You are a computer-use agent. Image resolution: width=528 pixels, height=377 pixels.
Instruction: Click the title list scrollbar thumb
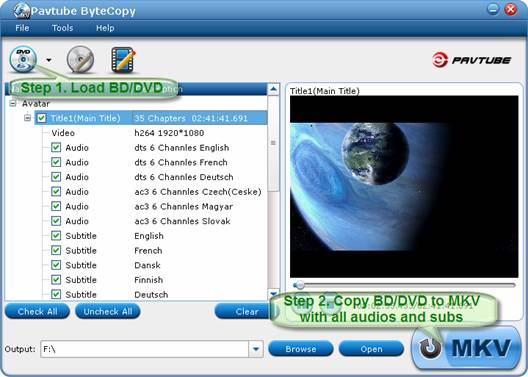[273, 143]
